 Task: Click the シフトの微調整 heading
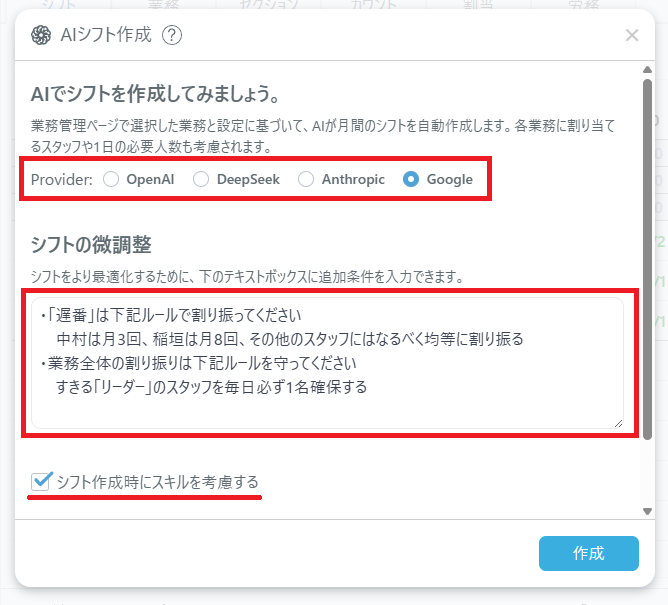click(x=91, y=245)
